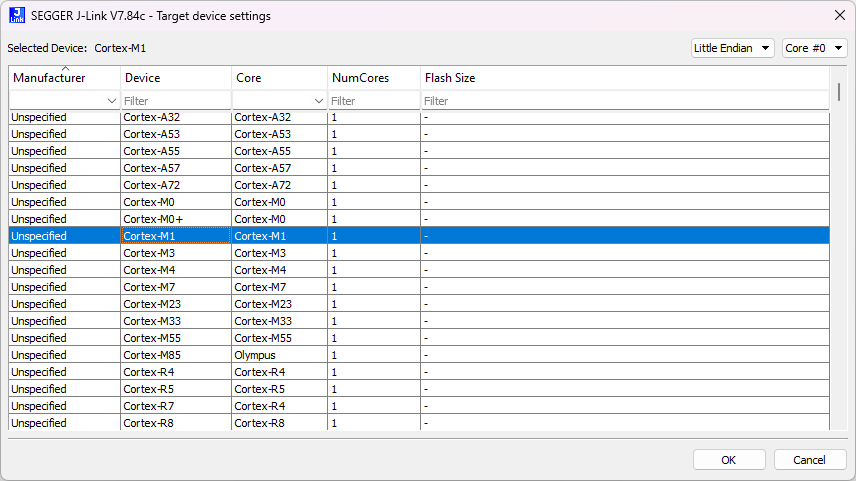The width and height of the screenshot is (856, 481).
Task: Expand the Core filter combo box
Action: pos(318,101)
